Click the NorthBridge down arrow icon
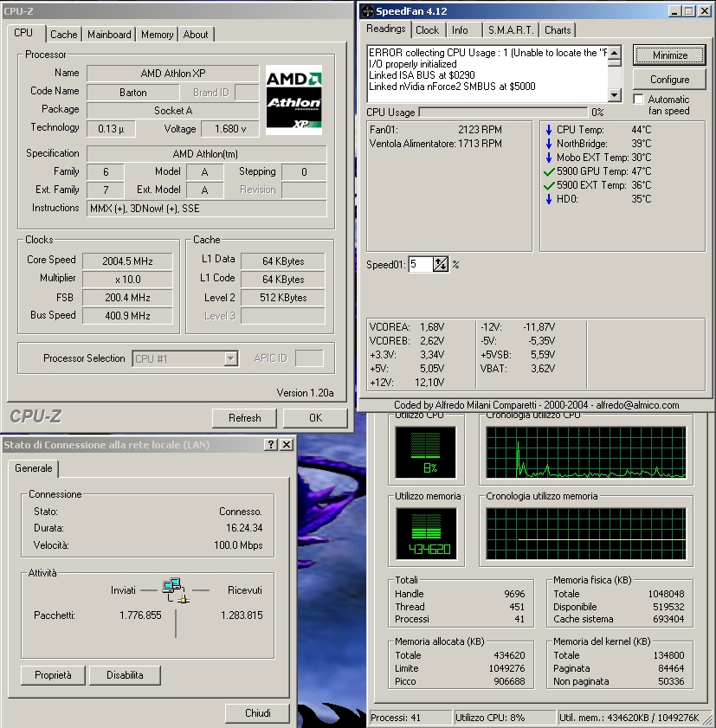The height and width of the screenshot is (728, 716). click(549, 144)
